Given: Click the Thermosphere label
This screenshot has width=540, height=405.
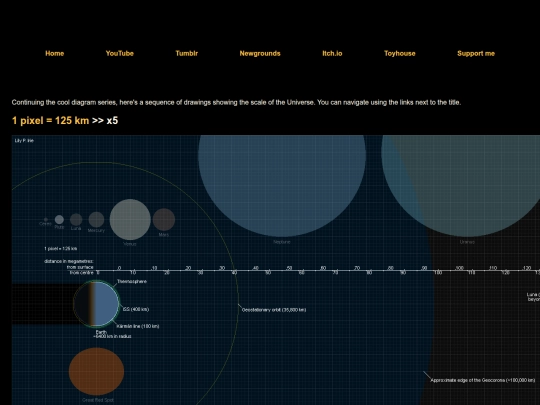Looking at the screenshot, I should [132, 281].
